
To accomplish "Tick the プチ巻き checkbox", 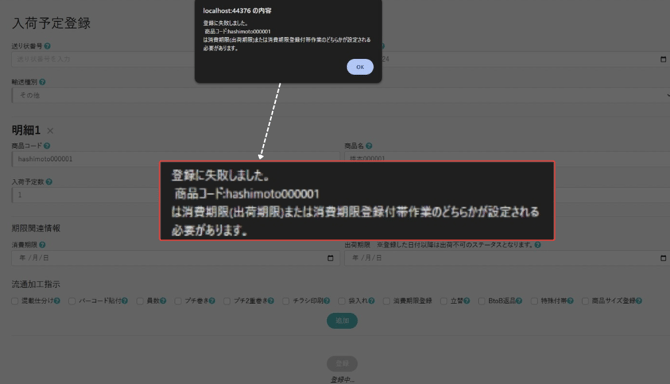I will [x=178, y=301].
